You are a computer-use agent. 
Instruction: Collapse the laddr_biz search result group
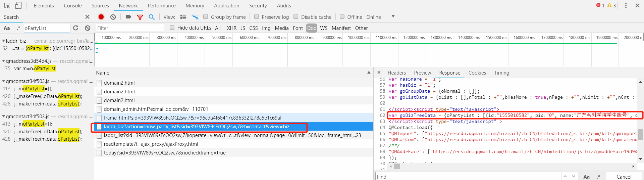tap(3, 41)
